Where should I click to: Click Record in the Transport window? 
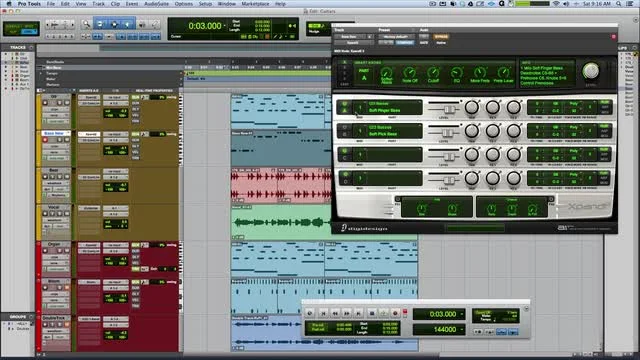tap(395, 313)
